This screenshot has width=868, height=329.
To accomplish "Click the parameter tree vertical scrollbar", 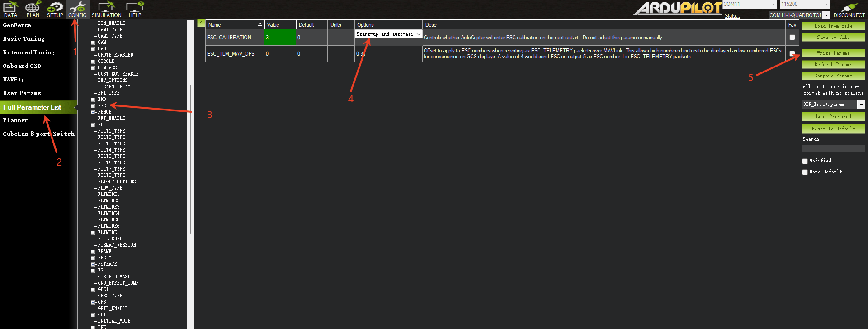I will (x=191, y=158).
